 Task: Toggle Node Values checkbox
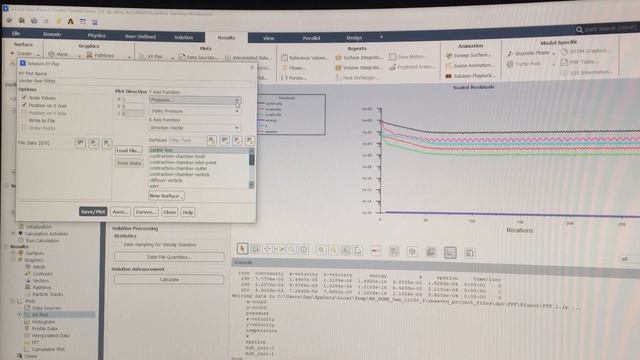pos(24,98)
